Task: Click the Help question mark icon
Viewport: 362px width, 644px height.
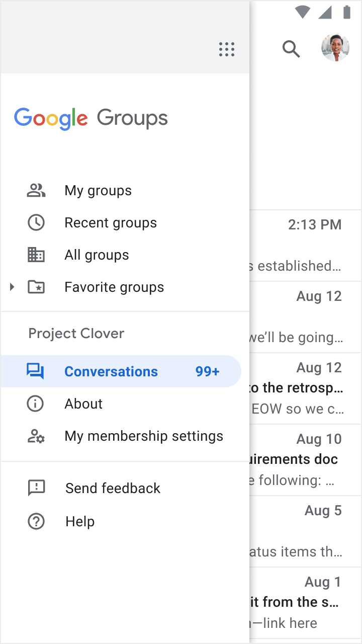Action: click(36, 521)
